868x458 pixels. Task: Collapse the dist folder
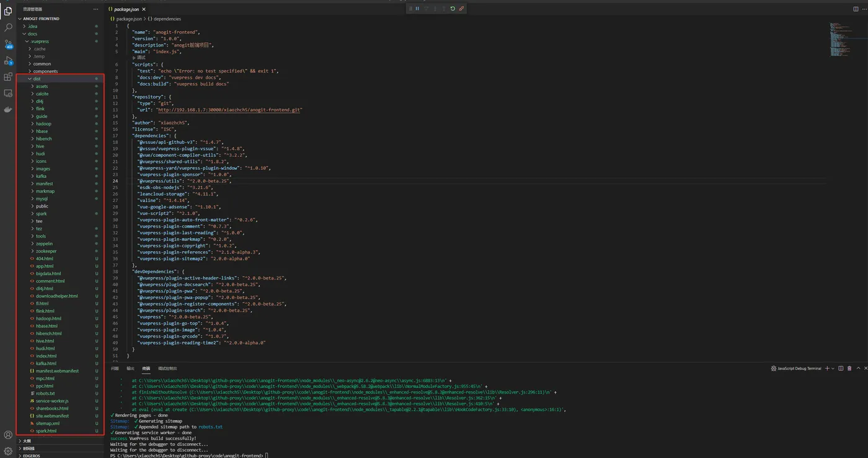click(x=37, y=79)
